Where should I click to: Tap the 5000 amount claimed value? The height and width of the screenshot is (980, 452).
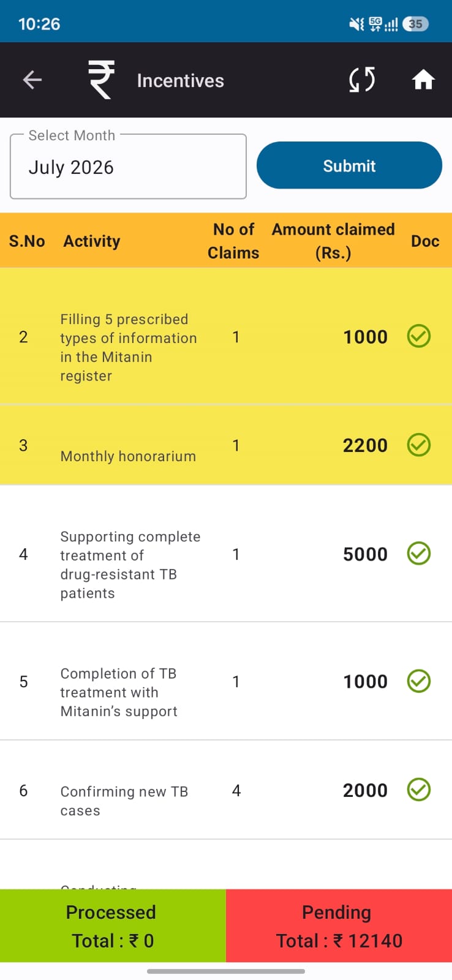click(x=365, y=554)
